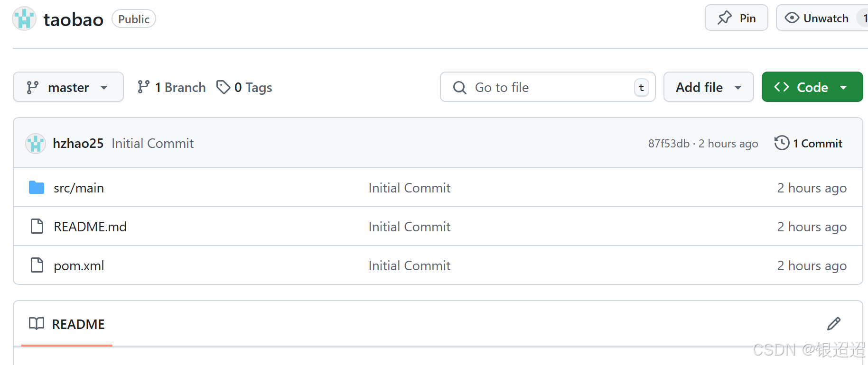The width and height of the screenshot is (868, 365).
Task: Expand the Add file dropdown
Action: (708, 87)
